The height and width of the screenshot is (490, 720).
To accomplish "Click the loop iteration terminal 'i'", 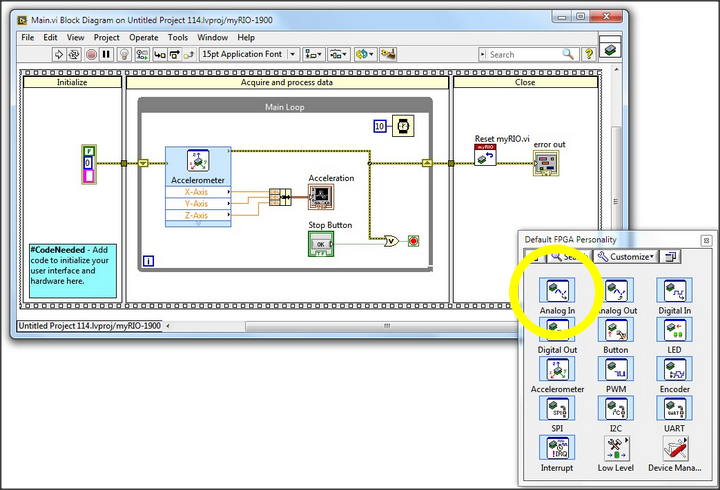I will (148, 261).
